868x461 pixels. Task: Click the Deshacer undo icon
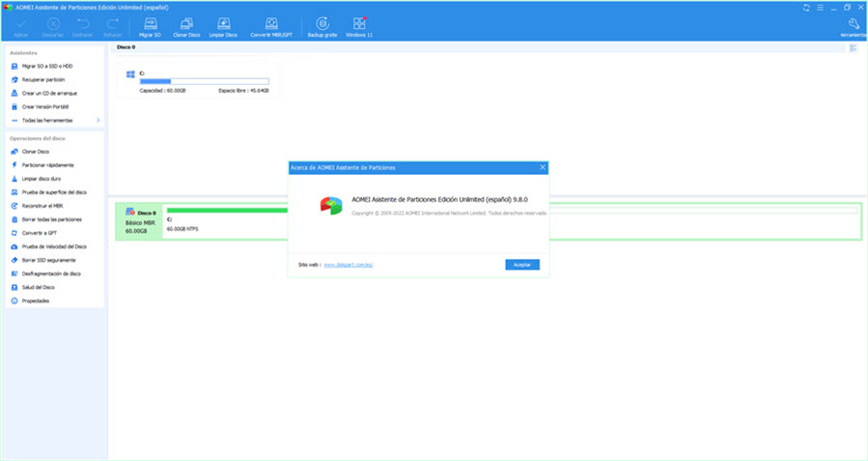pos(83,24)
